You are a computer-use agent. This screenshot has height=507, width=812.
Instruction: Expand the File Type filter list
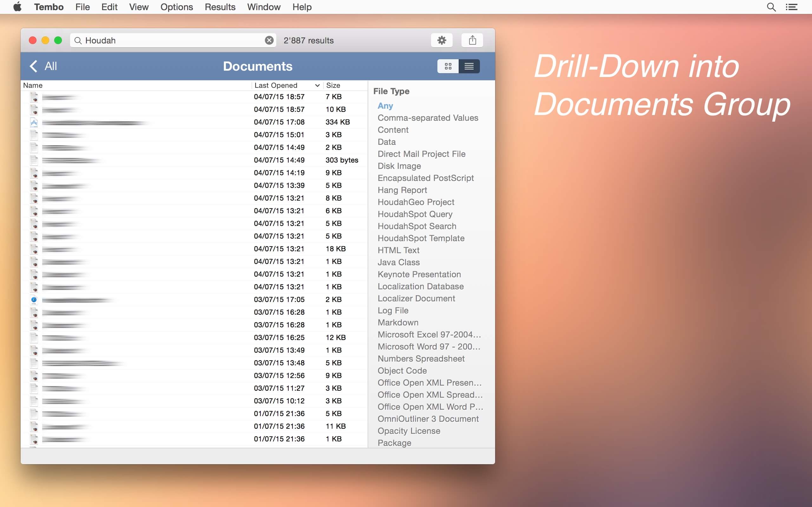pos(392,91)
